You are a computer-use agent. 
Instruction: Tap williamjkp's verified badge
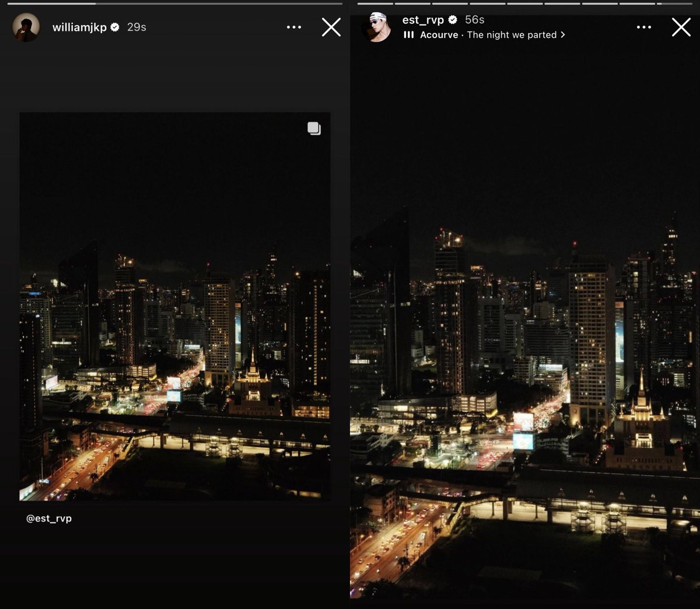pyautogui.click(x=115, y=27)
